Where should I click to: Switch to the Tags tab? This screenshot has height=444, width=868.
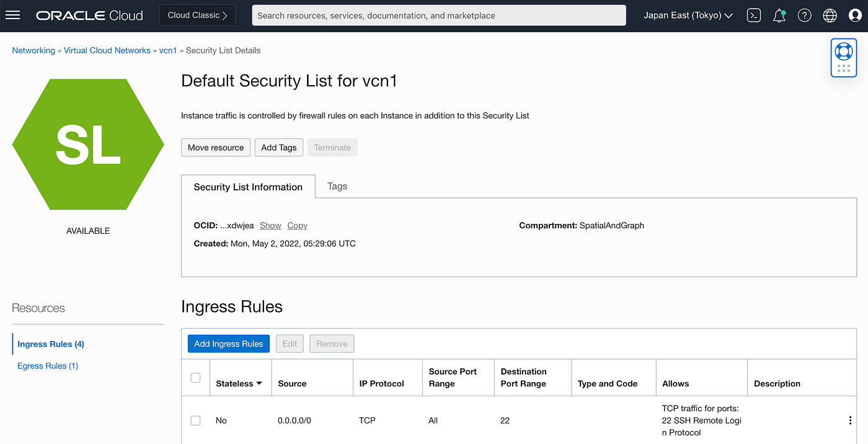[x=337, y=186]
